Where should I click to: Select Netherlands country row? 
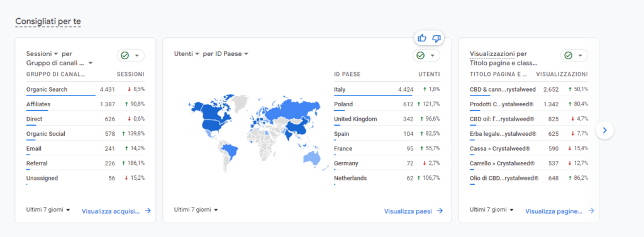tap(387, 179)
